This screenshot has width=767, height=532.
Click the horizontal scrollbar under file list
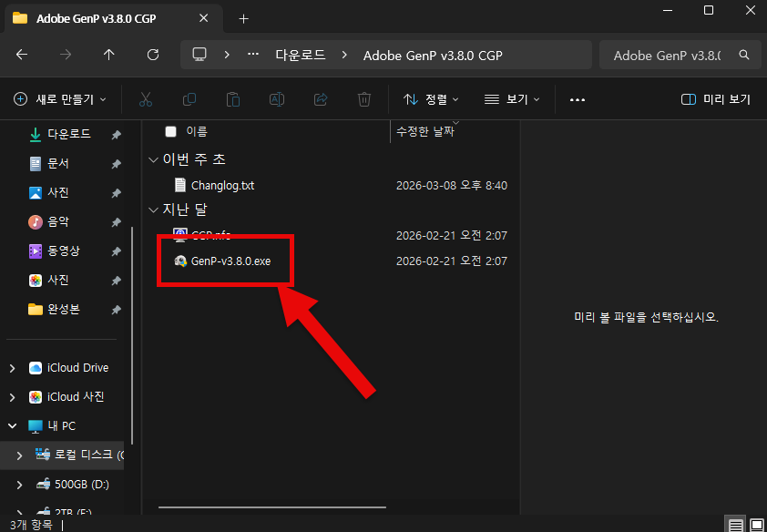tap(272, 507)
